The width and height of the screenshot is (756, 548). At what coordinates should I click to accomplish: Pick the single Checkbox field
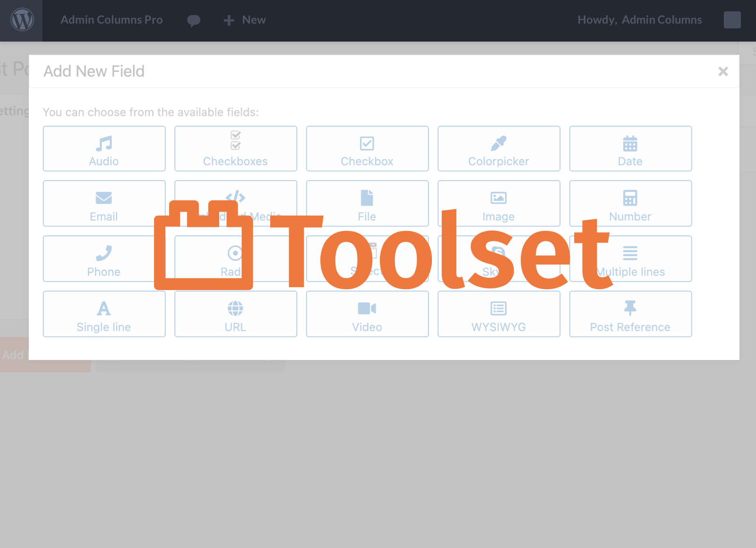[x=367, y=149]
